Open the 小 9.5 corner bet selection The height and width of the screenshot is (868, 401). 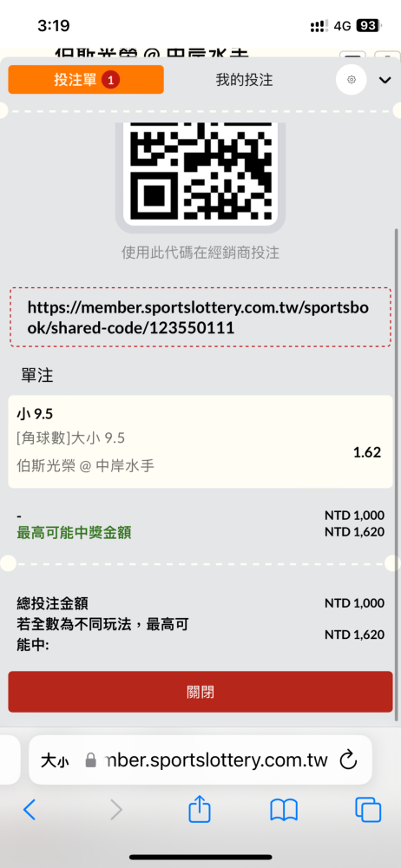point(200,441)
